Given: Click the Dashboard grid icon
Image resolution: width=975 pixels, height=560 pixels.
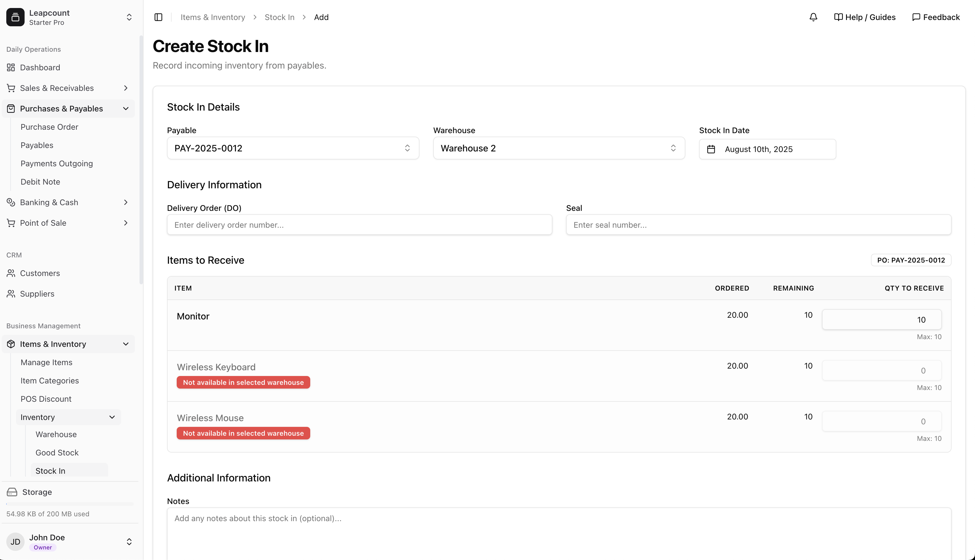Looking at the screenshot, I should coord(11,68).
